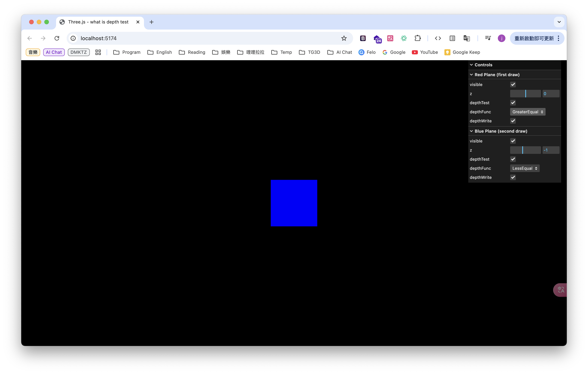Click the Blue Plane z value field
The image size is (588, 374).
click(551, 150)
